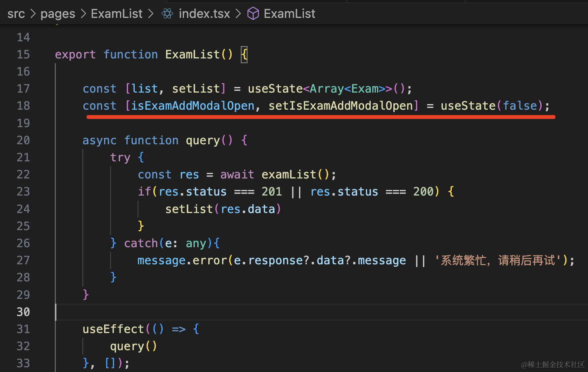Open the index.tsx breadcrumb file picker

204,14
